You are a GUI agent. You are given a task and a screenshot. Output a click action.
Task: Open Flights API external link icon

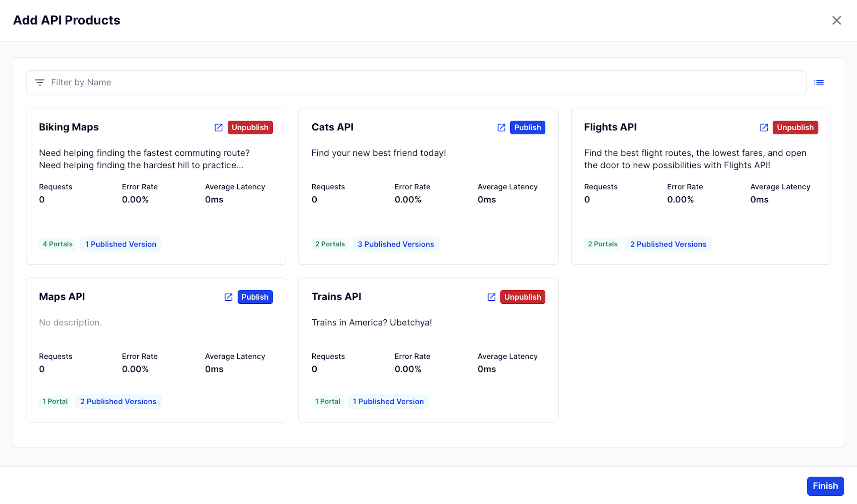[764, 127]
